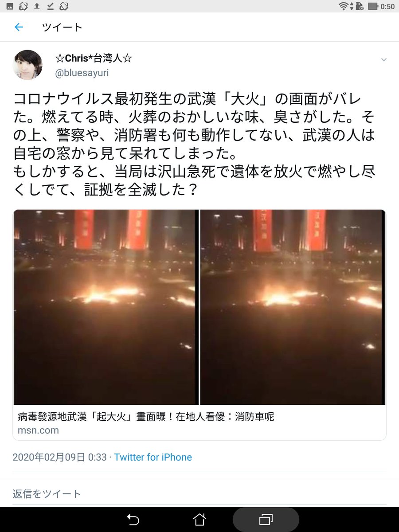
Task: Open the right fire video thumbnail
Action: (293, 307)
